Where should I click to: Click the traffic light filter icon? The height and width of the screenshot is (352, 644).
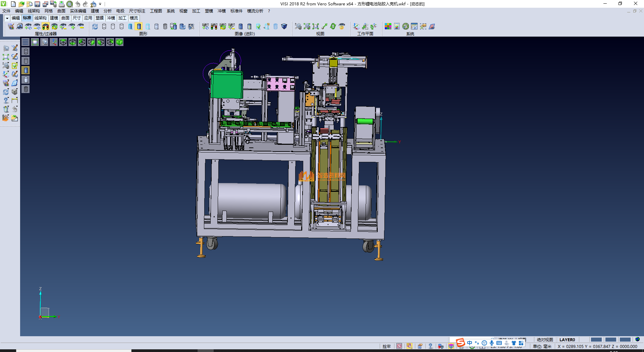[46, 27]
